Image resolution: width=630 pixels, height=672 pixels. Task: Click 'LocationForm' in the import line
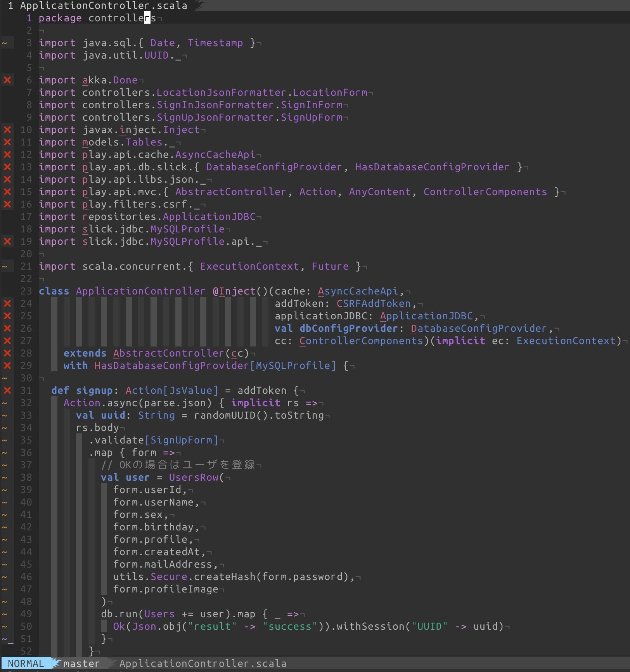[x=330, y=93]
